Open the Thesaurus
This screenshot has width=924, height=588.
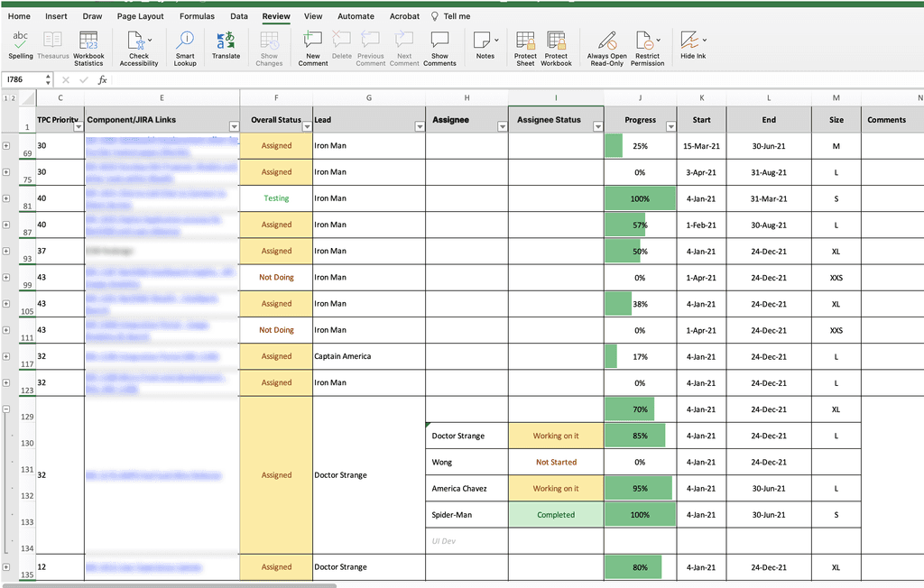(53, 46)
